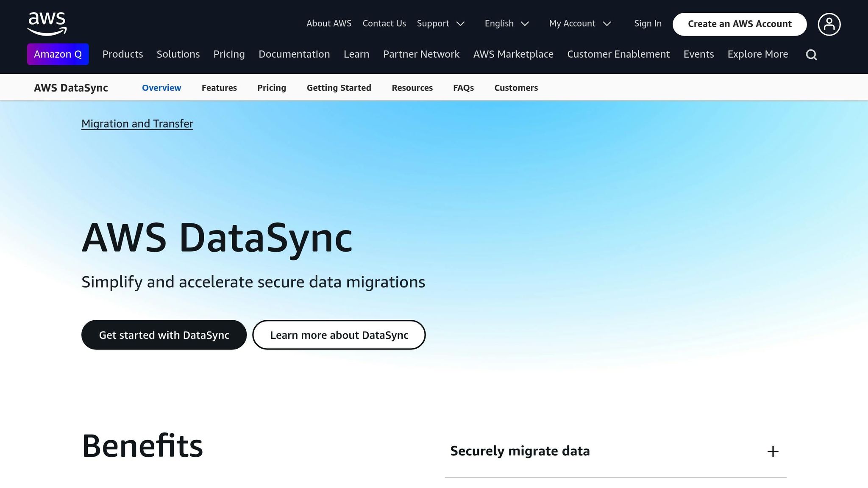Click the user profile avatar icon
The image size is (868, 488).
tap(829, 24)
